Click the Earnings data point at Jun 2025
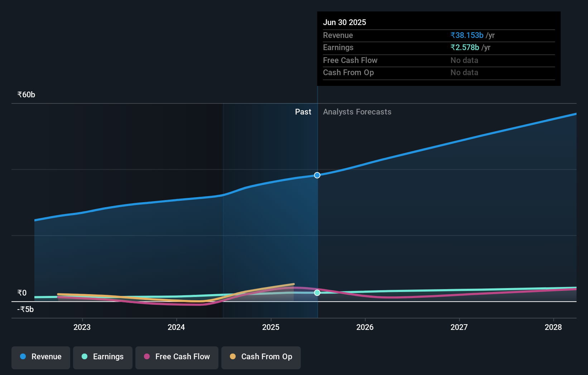This screenshot has height=375, width=588. coord(317,293)
